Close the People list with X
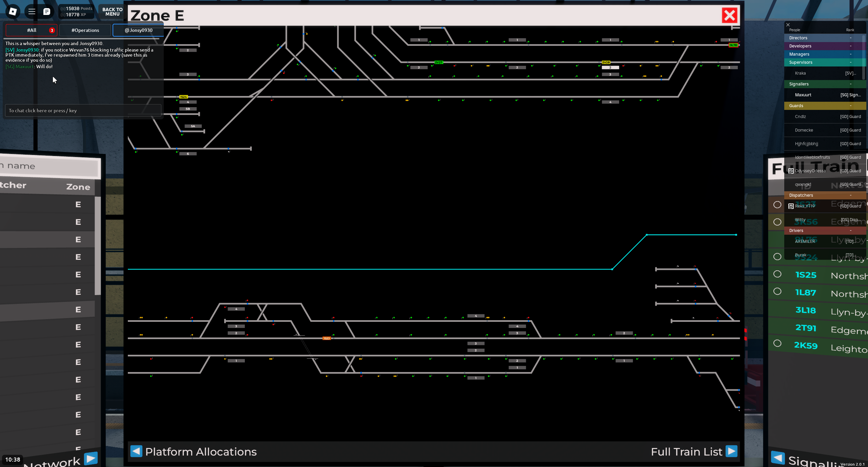Image resolution: width=868 pixels, height=467 pixels. pyautogui.click(x=788, y=25)
